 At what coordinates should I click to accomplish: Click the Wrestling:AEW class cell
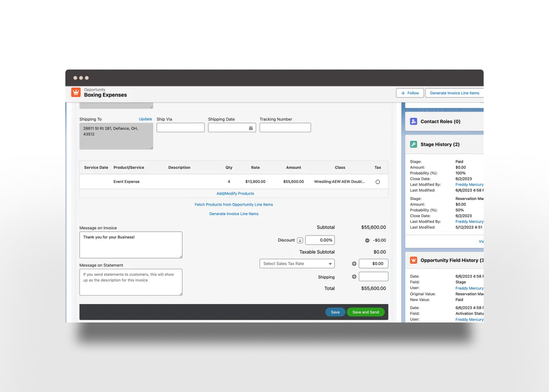[339, 182]
